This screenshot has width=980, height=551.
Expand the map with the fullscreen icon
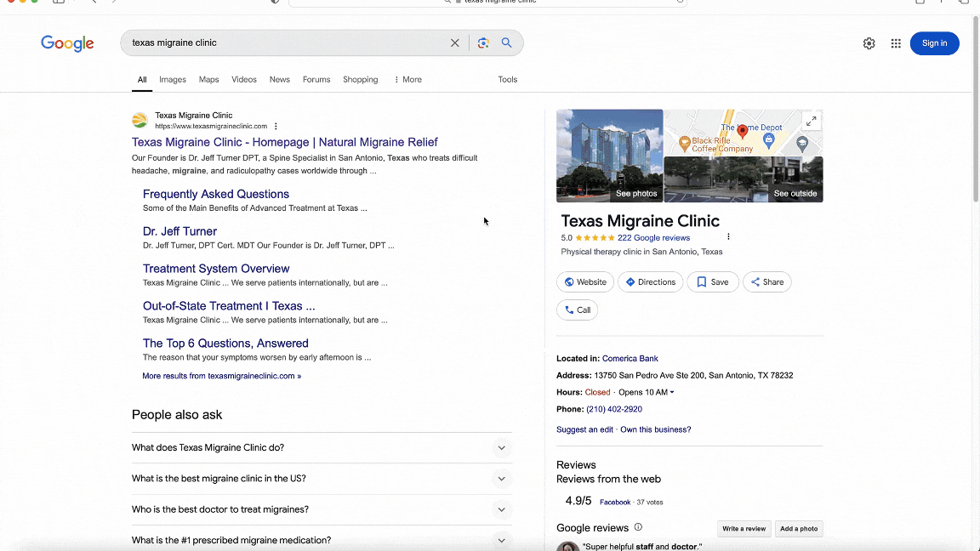click(811, 122)
